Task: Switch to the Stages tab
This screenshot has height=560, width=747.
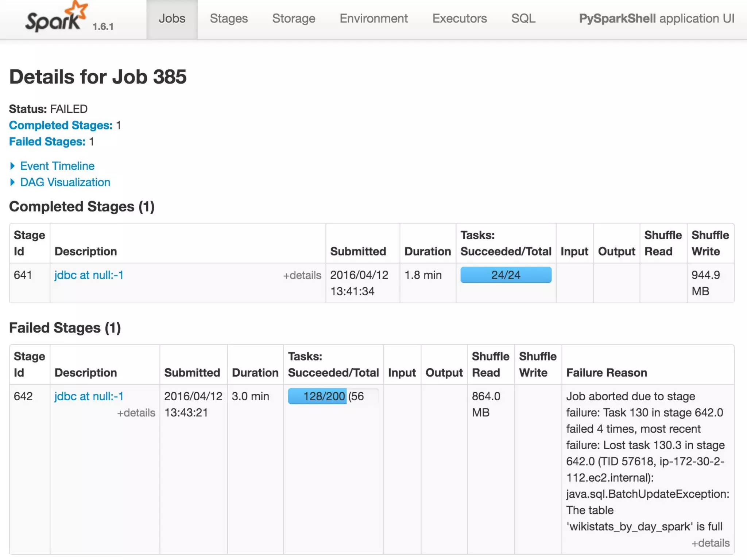Action: click(x=229, y=19)
